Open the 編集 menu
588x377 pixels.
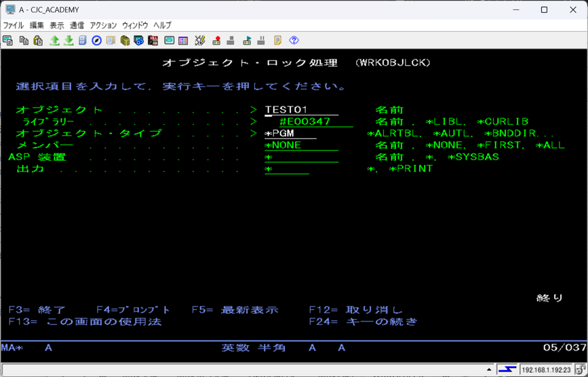tap(37, 26)
